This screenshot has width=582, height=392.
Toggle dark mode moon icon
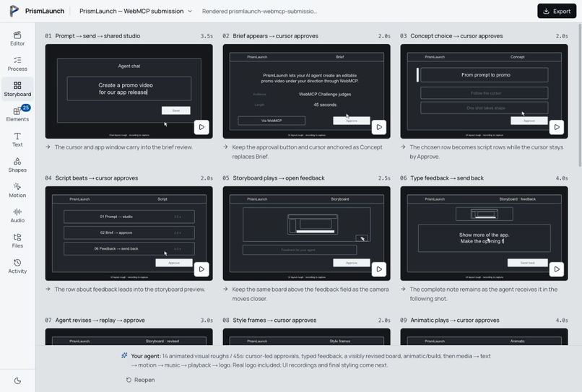pos(17,380)
